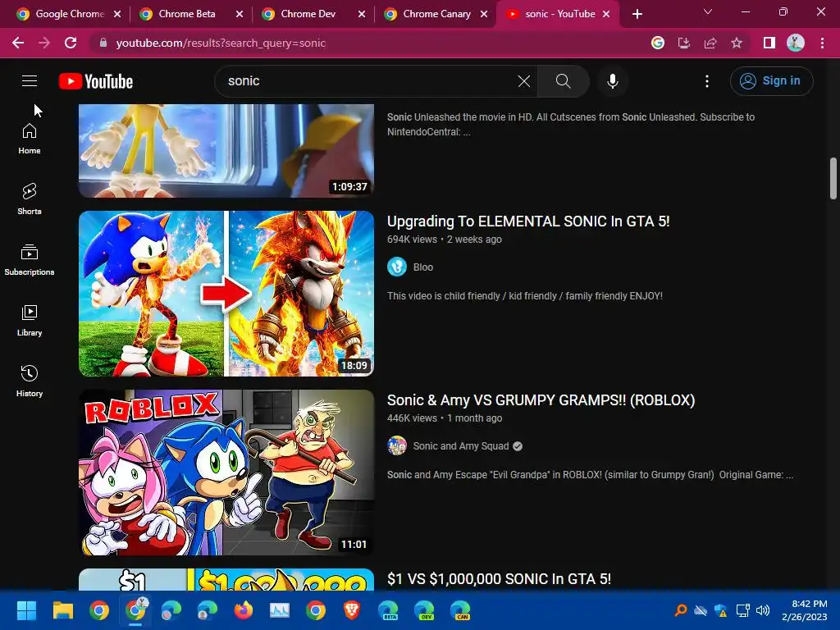Open a new tab with the plus button

click(x=637, y=14)
